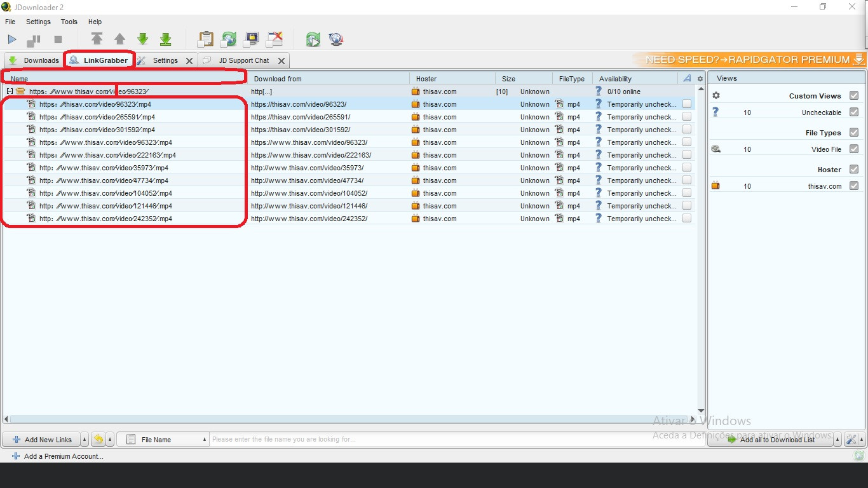Toggle the clipboard observer icon
This screenshot has height=488, width=868.
(x=205, y=39)
